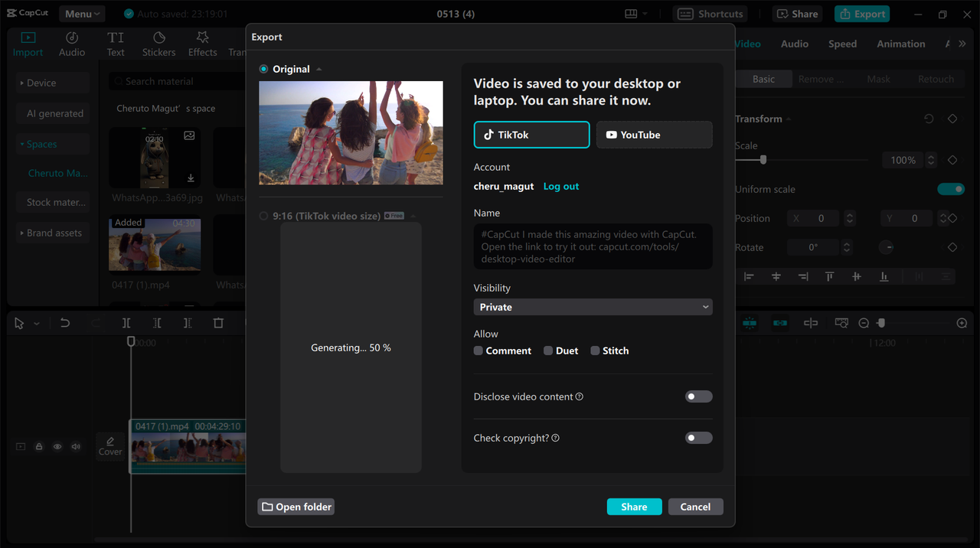The image size is (980, 548).
Task: Open the Audio library tab
Action: [72, 44]
